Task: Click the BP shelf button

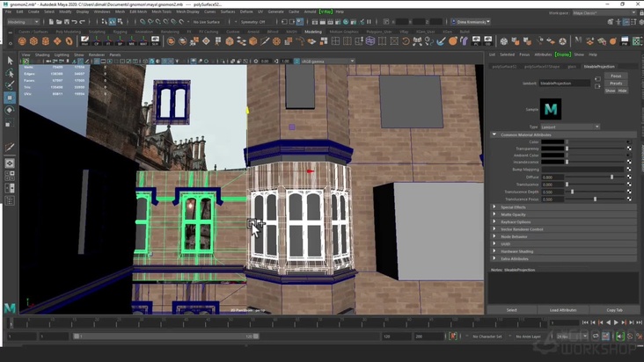Action: pos(120,41)
